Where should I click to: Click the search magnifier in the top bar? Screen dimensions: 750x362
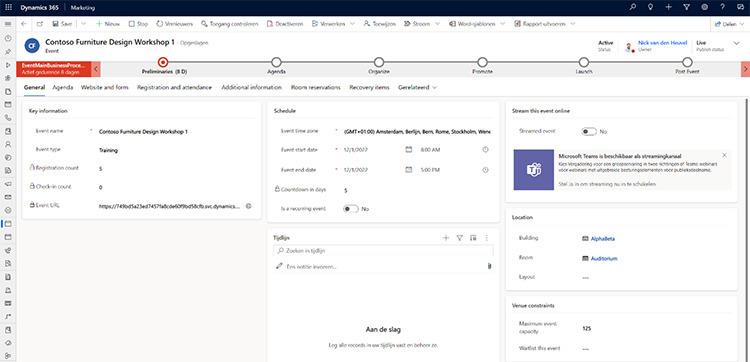pyautogui.click(x=633, y=8)
